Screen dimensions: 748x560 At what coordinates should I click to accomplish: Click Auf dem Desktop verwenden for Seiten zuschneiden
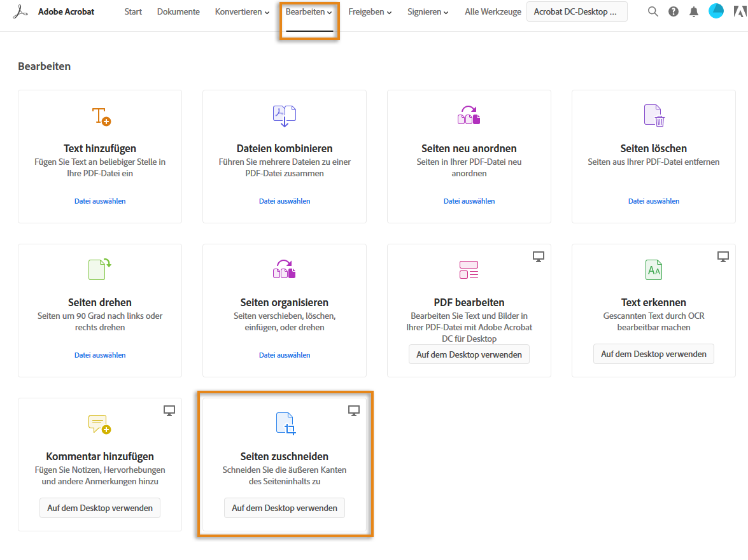(x=284, y=508)
